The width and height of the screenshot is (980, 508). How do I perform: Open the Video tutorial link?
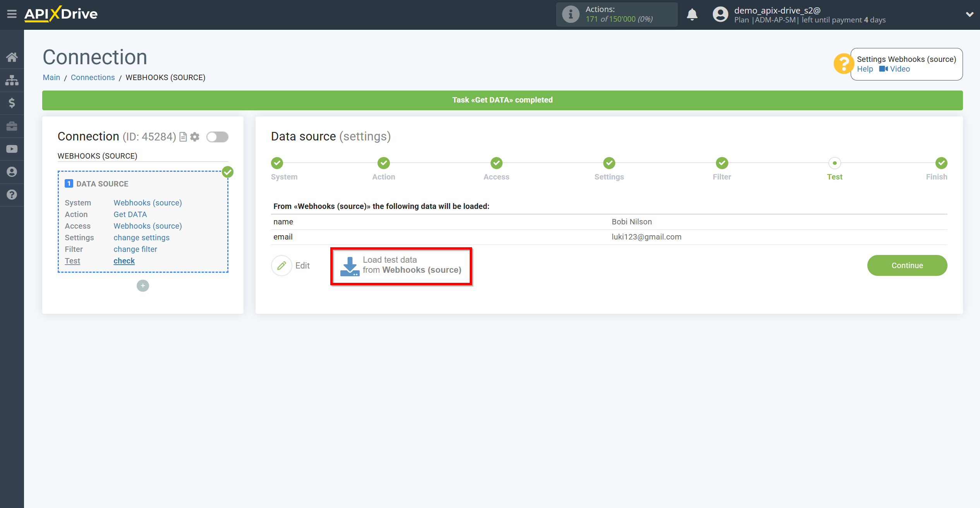pyautogui.click(x=894, y=69)
